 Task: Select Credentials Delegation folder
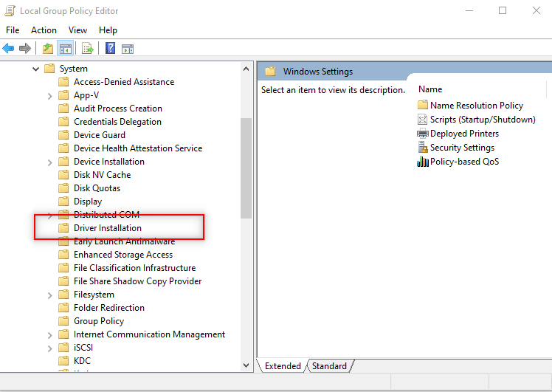click(117, 122)
